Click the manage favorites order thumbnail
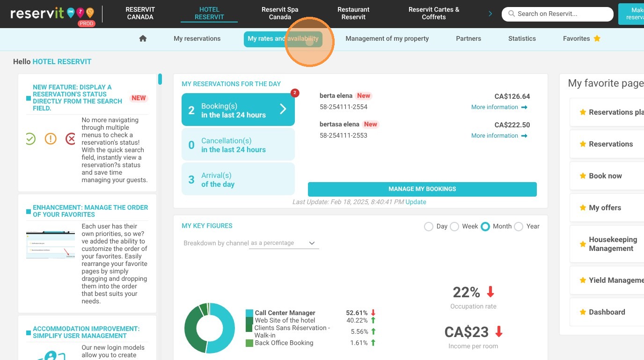The image size is (644, 360). [x=51, y=244]
